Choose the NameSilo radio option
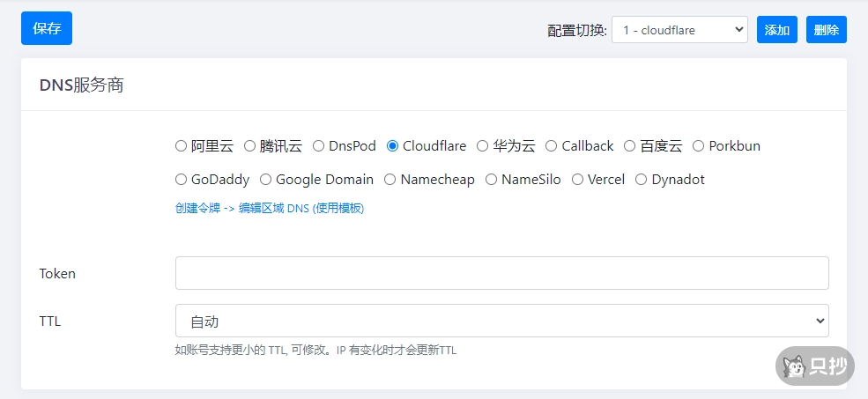 coord(492,180)
